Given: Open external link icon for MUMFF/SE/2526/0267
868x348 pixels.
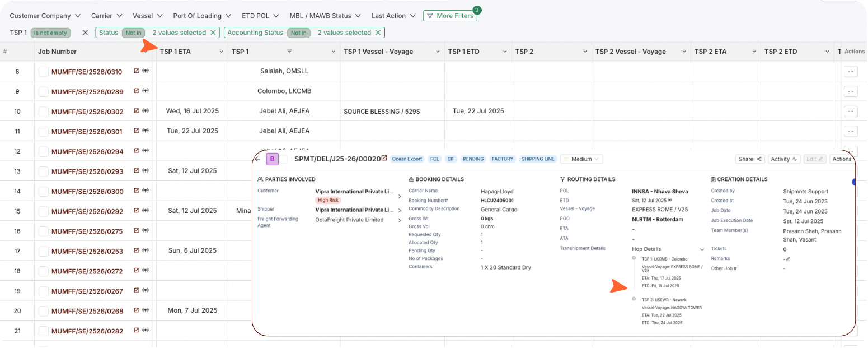Looking at the screenshot, I should pyautogui.click(x=136, y=291).
